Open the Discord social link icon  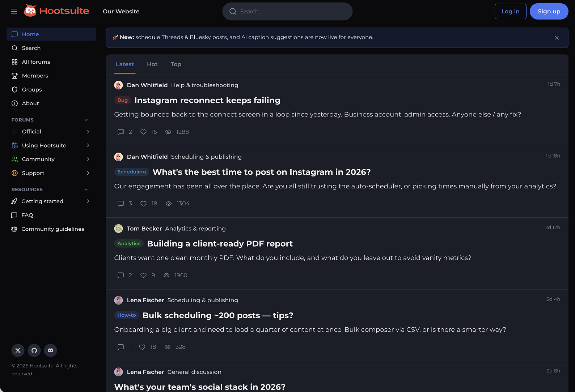(x=51, y=350)
